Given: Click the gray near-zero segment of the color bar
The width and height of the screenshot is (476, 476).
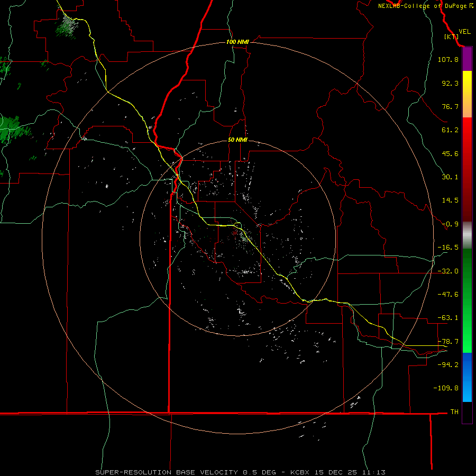Looking at the screenshot, I should [467, 235].
